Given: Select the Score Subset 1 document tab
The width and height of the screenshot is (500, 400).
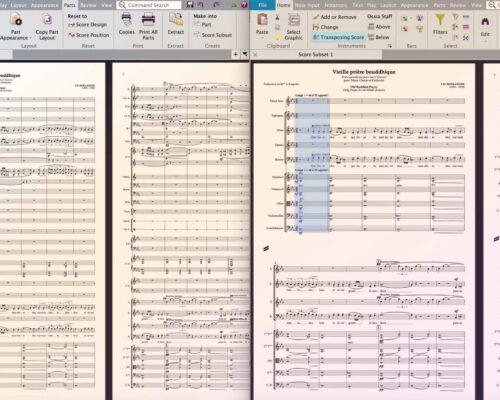Looking at the screenshot, I should (x=316, y=54).
